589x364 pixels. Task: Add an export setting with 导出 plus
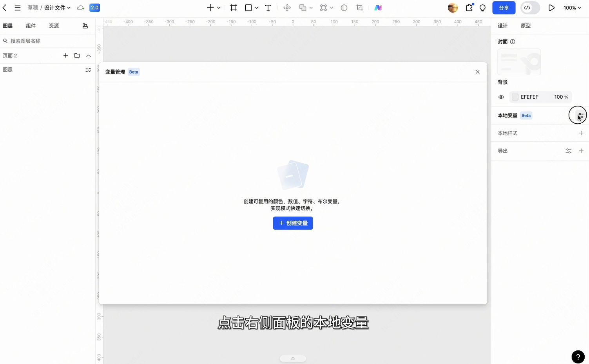tap(581, 151)
